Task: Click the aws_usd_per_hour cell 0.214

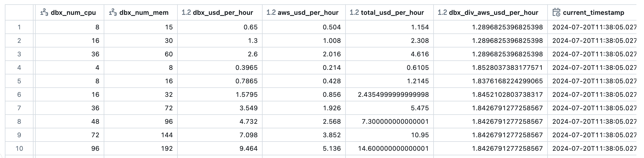Action: tap(304, 67)
